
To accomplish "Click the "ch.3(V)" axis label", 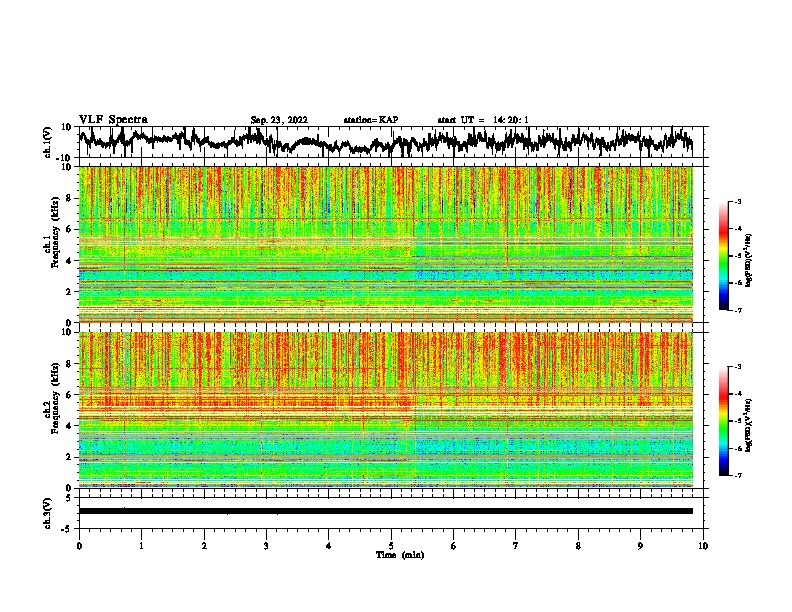I will click(48, 514).
